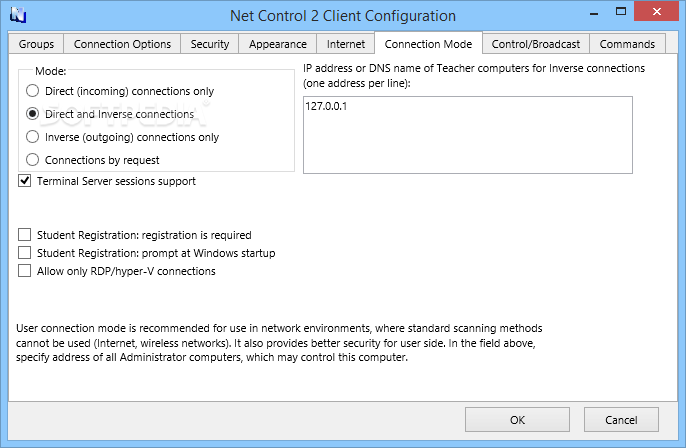Confirm settings with the OK button
The height and width of the screenshot is (448, 686).
(517, 420)
